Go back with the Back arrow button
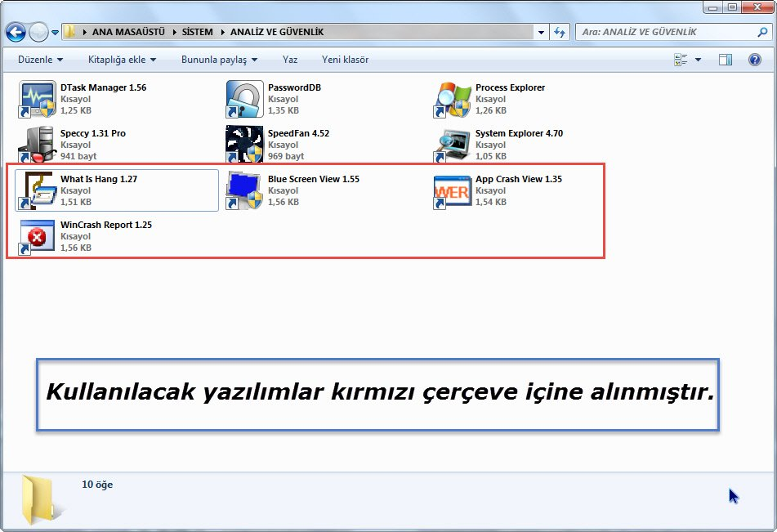 tap(16, 32)
